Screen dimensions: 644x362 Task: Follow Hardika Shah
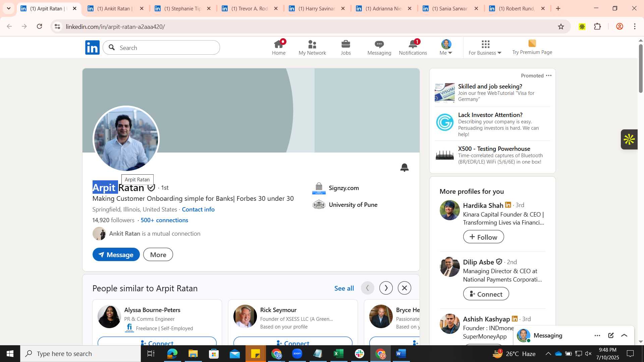(x=483, y=237)
